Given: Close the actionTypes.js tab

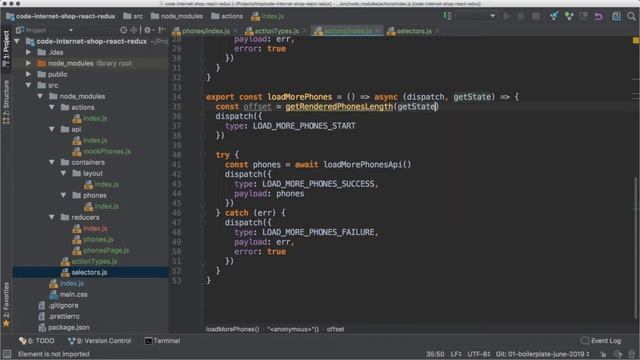Looking at the screenshot, I should coord(304,31).
